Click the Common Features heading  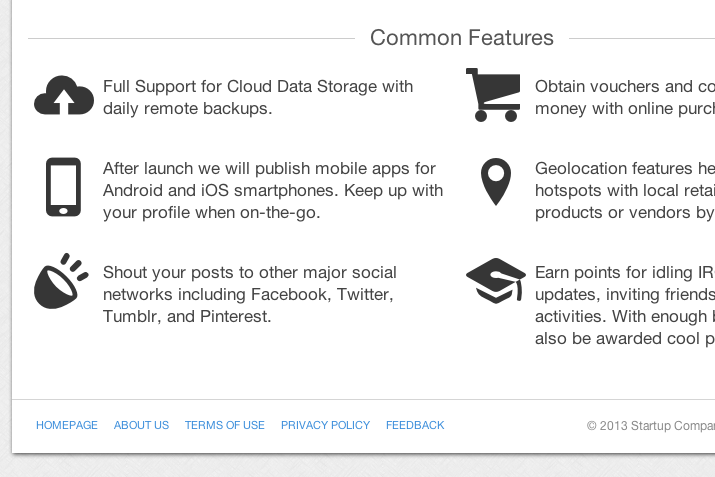coord(461,37)
